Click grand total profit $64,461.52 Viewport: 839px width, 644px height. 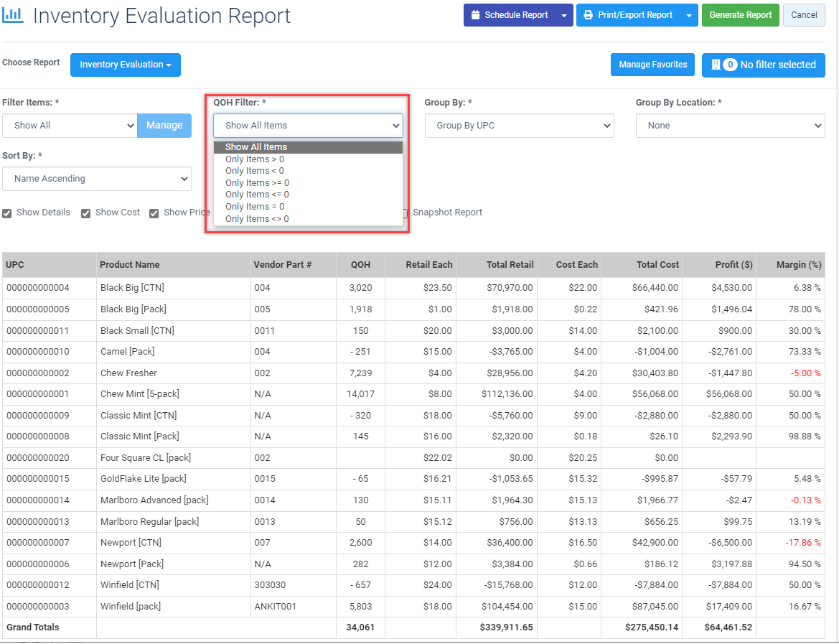tap(728, 627)
